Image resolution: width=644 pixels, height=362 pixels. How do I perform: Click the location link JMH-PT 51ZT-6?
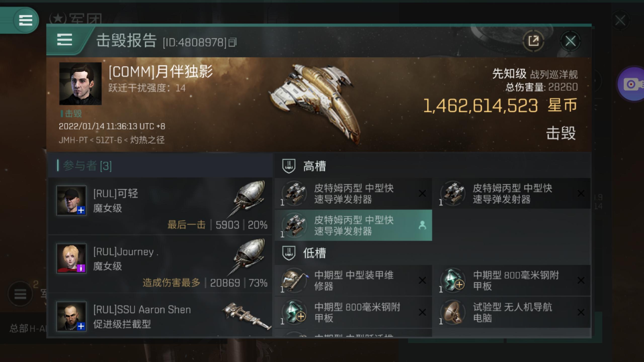[x=112, y=140]
